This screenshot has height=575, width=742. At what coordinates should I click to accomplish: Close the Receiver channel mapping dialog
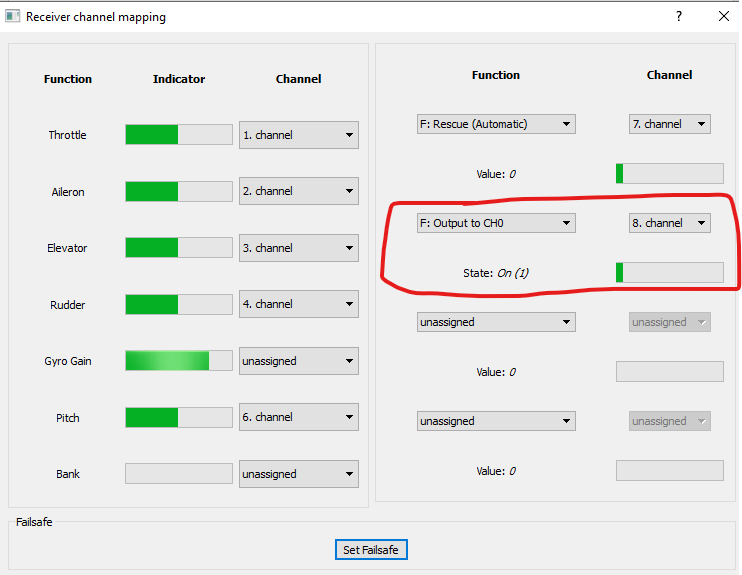[x=724, y=17]
